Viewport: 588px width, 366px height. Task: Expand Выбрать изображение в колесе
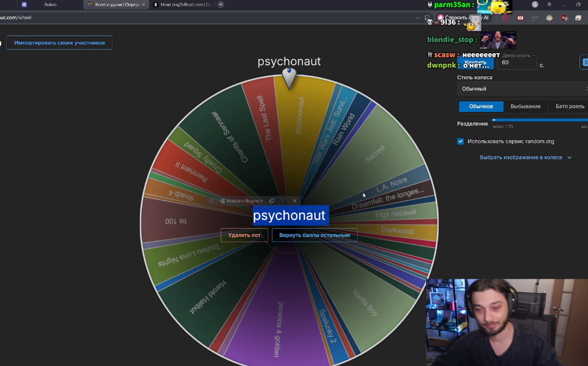coord(525,157)
